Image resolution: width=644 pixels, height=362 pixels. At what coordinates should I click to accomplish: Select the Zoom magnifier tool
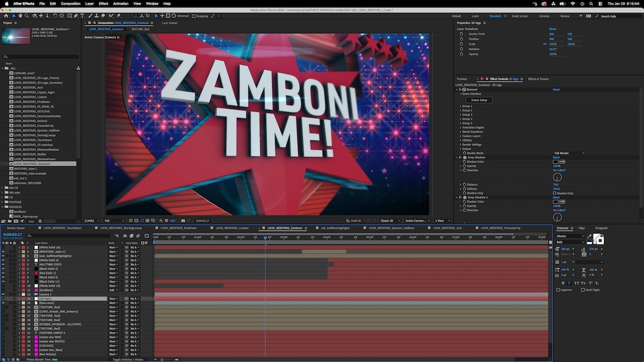(x=27, y=16)
